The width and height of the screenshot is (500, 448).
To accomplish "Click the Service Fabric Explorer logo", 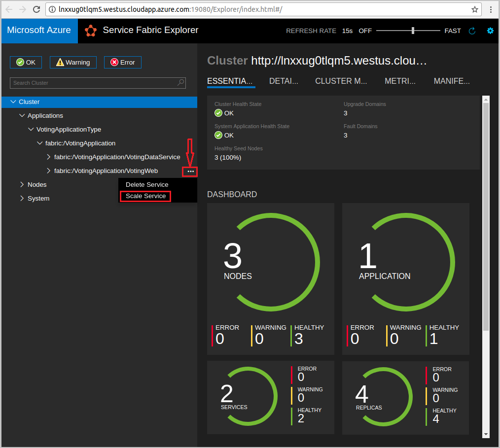I will [91, 31].
